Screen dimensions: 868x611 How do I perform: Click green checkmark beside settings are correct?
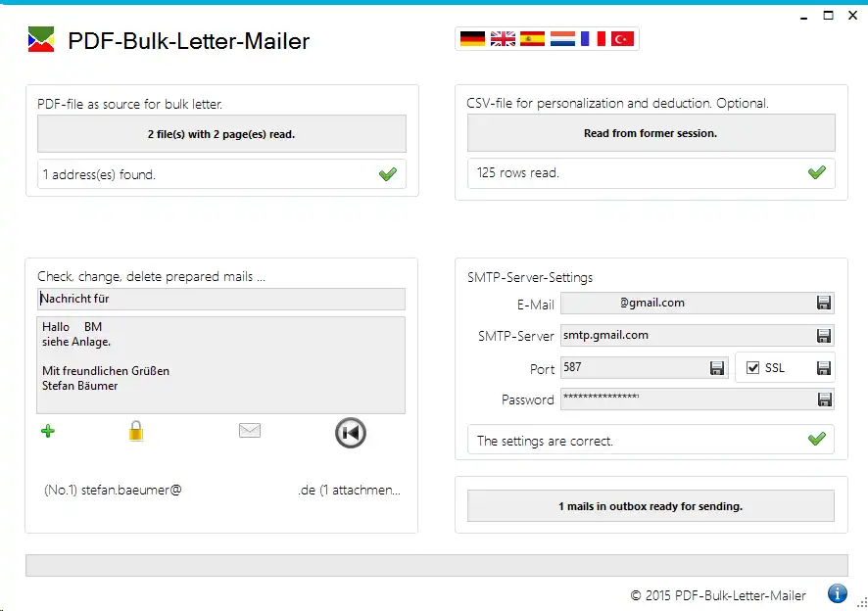tap(817, 439)
